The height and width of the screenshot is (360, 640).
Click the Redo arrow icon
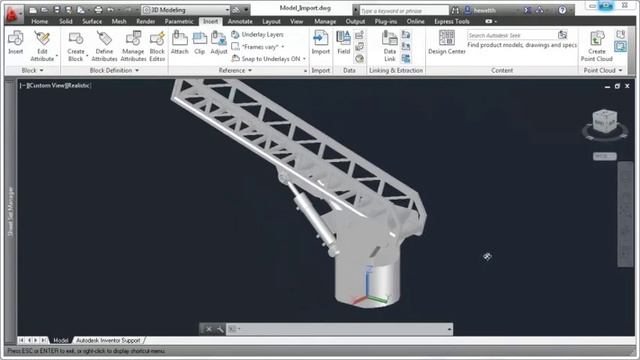point(128,10)
